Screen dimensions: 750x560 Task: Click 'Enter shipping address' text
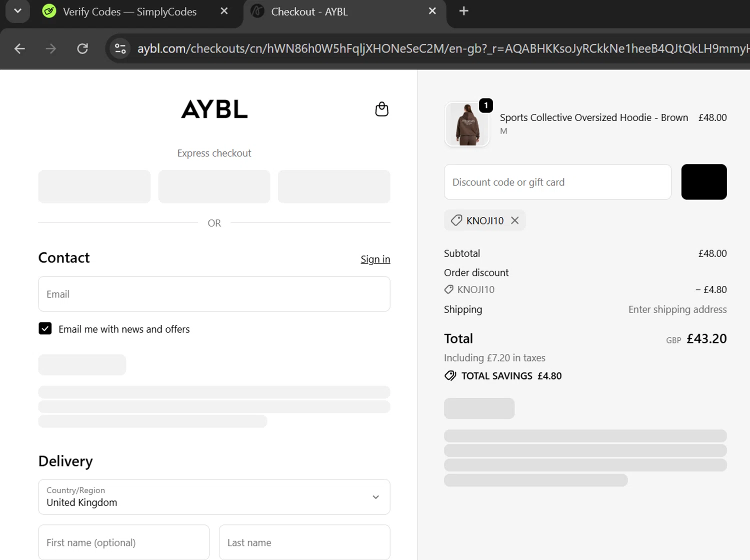point(677,309)
